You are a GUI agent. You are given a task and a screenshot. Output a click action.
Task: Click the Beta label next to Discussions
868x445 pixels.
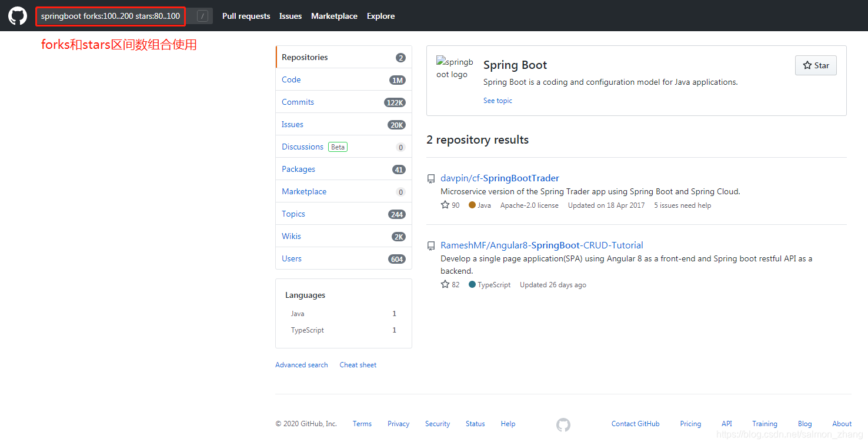pyautogui.click(x=338, y=147)
